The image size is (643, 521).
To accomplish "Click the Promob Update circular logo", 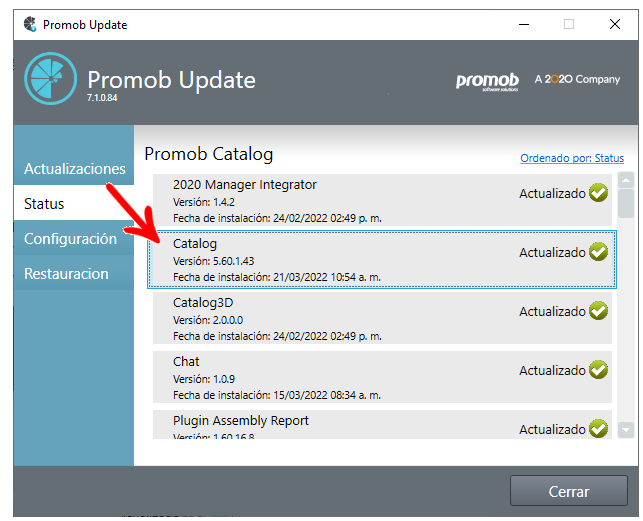I will pyautogui.click(x=50, y=78).
